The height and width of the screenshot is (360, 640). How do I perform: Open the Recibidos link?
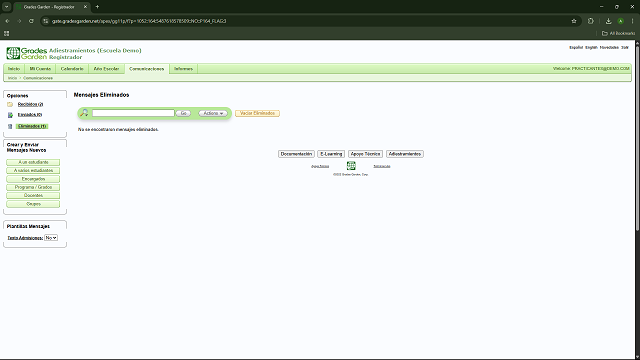point(30,104)
